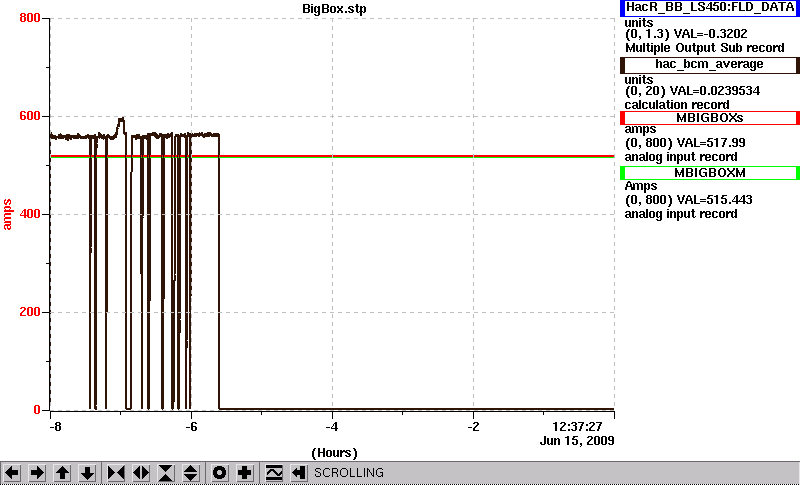
Task: Click the return-to-scrolling arrow icon
Action: point(299,473)
